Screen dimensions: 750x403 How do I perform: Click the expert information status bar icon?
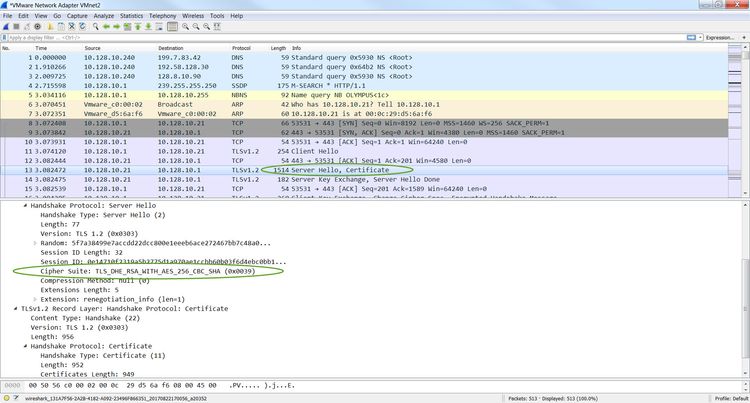point(6,396)
